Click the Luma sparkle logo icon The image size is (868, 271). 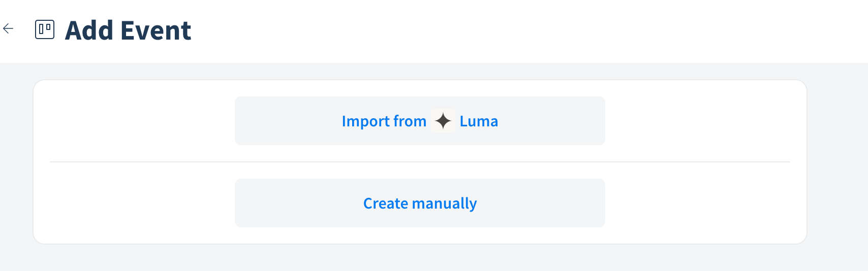[x=443, y=121]
